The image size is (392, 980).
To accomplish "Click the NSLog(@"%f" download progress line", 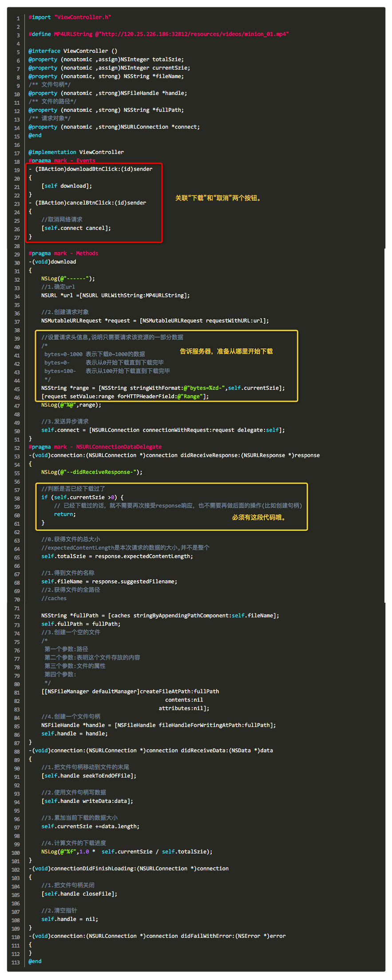I will 127,852.
